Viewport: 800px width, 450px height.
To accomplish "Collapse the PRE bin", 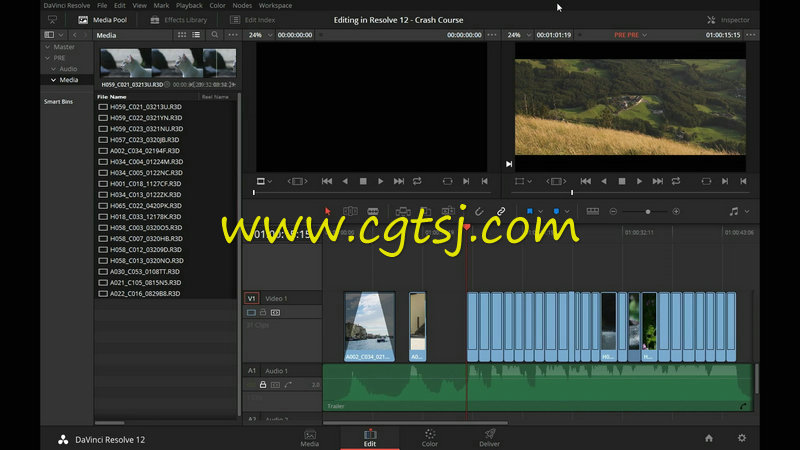I will click(x=48, y=58).
